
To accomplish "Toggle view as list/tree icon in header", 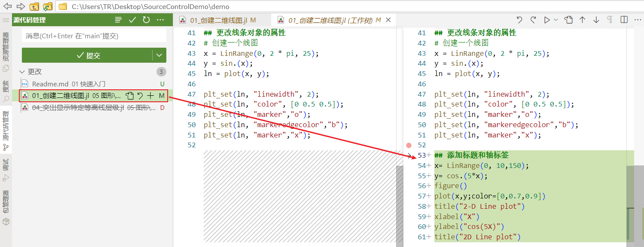I will pyautogui.click(x=118, y=20).
